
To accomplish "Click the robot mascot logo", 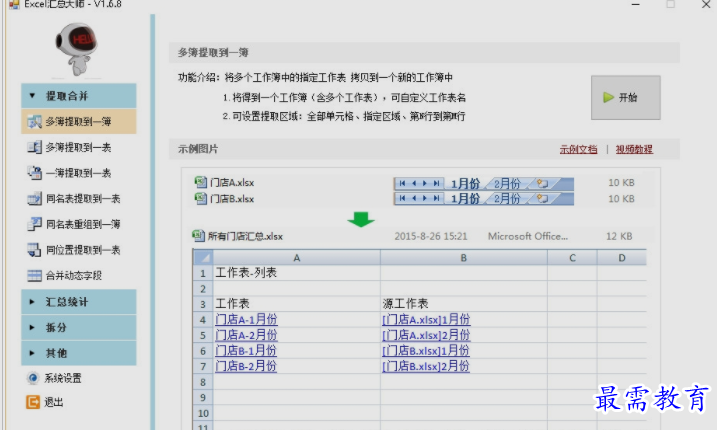I will click(x=76, y=49).
